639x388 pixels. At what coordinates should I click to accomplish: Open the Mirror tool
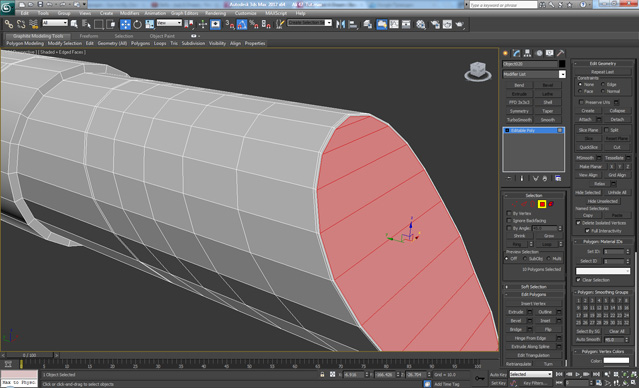[341, 24]
